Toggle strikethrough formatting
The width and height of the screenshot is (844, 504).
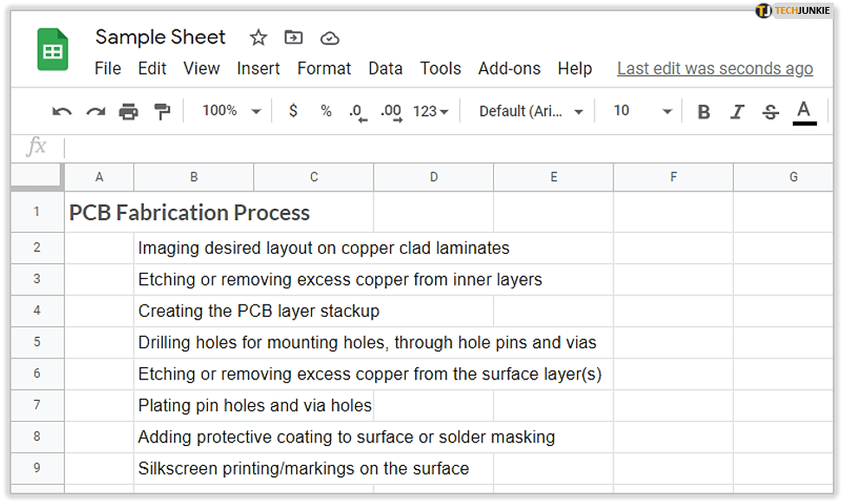770,112
